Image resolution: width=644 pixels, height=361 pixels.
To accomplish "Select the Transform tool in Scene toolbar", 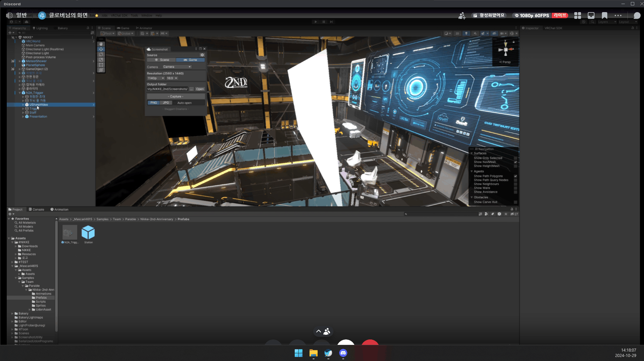I will click(101, 70).
